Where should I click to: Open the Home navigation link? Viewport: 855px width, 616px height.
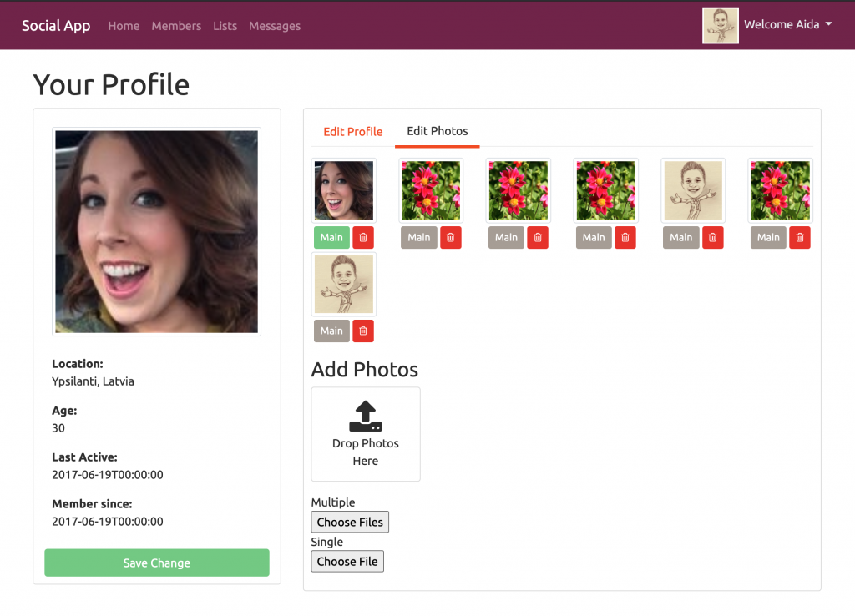click(x=124, y=26)
